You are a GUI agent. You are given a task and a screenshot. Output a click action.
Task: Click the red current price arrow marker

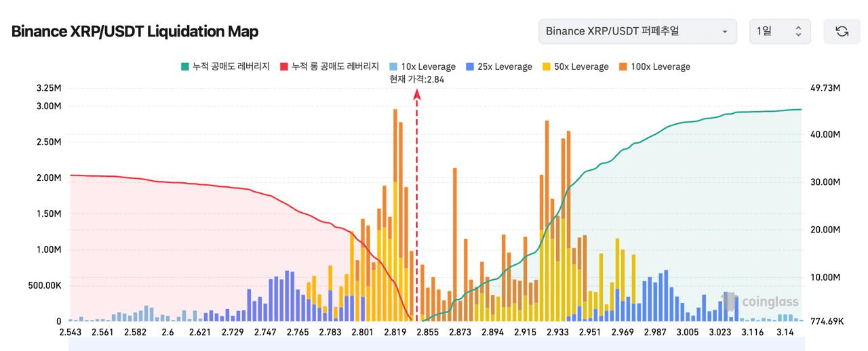coord(417,96)
